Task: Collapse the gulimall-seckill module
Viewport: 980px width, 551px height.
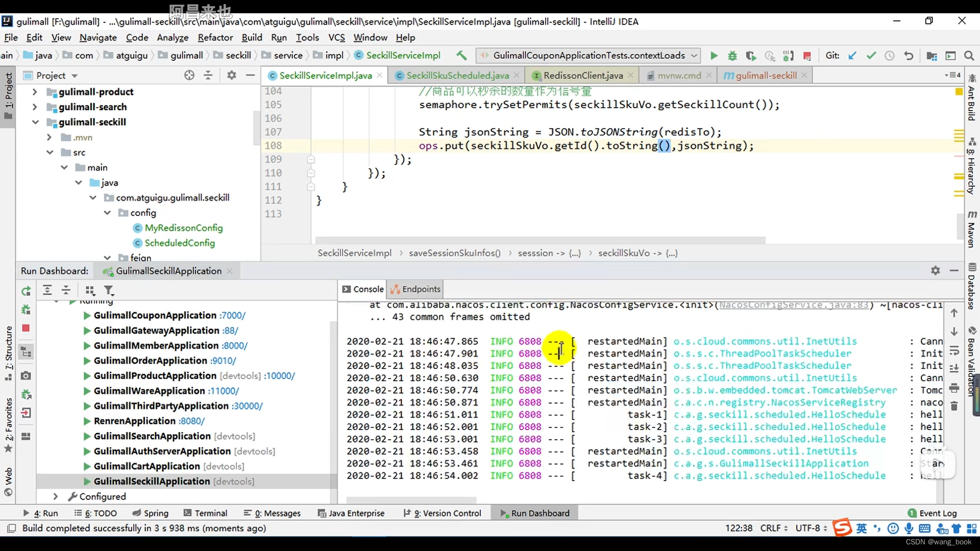Action: 35,122
